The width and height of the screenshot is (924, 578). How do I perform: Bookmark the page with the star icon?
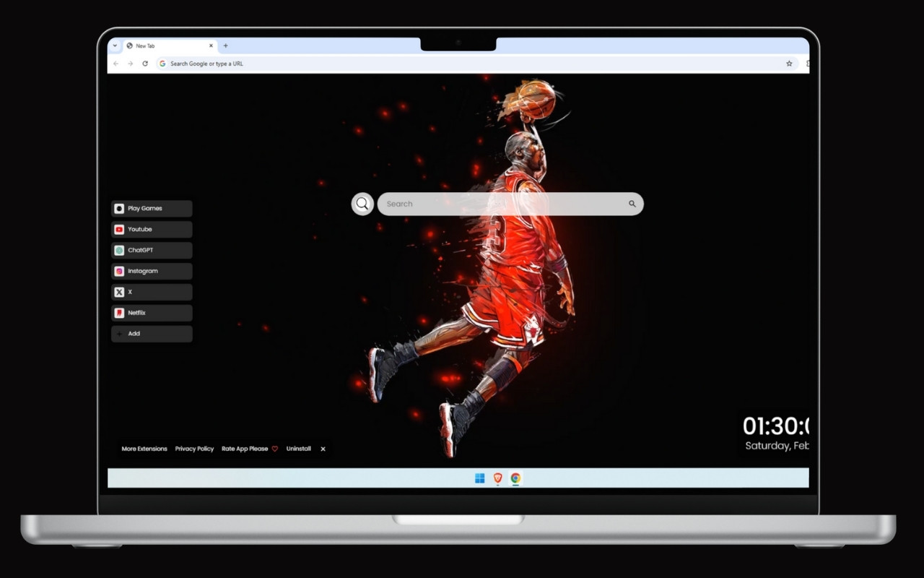tap(789, 64)
